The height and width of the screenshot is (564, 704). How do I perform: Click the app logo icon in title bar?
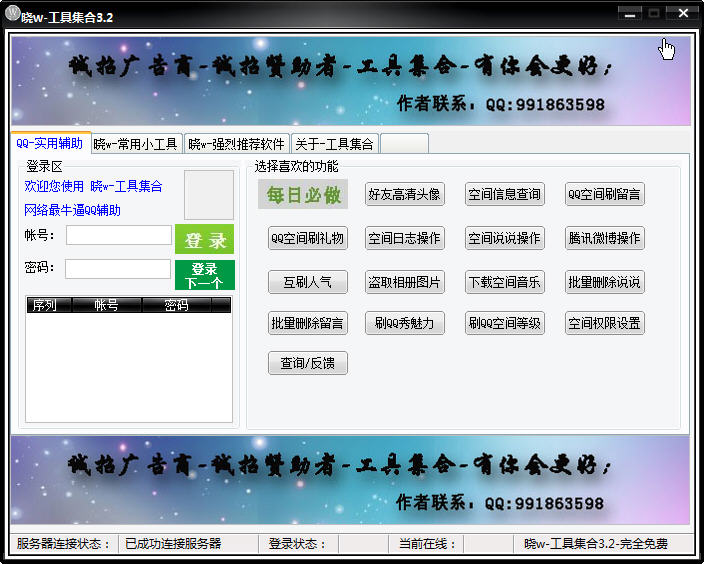pyautogui.click(x=12, y=13)
